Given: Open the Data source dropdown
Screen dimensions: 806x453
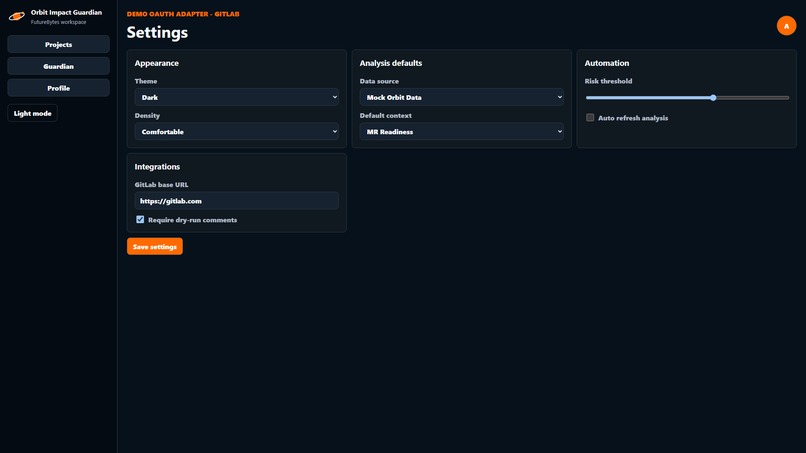Looking at the screenshot, I should tap(462, 97).
